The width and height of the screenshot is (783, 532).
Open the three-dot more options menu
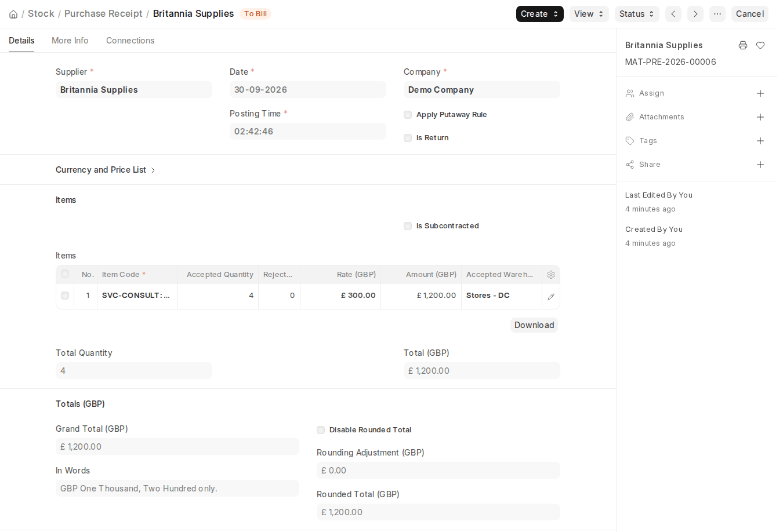pos(717,14)
